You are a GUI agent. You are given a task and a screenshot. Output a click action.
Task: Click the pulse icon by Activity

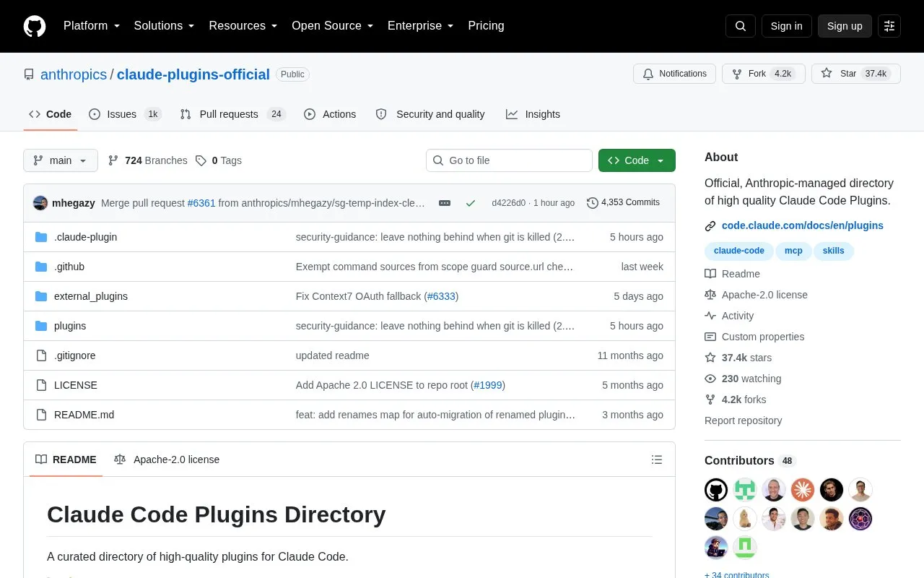pos(710,316)
